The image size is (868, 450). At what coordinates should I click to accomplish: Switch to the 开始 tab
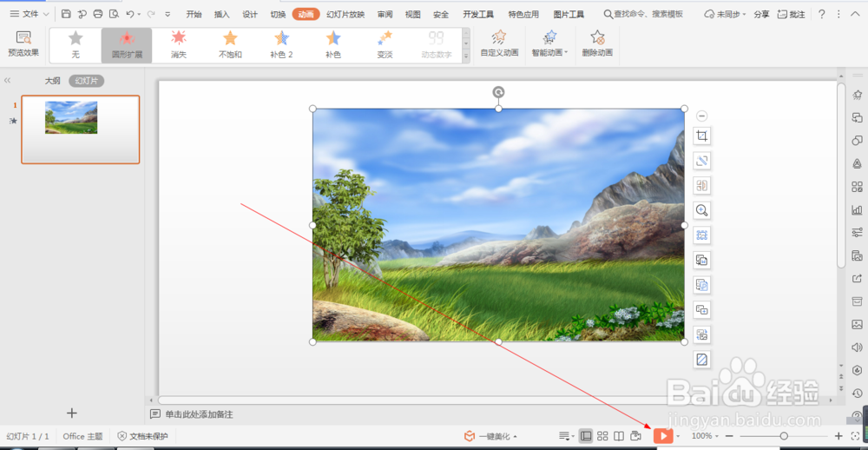pyautogui.click(x=194, y=15)
